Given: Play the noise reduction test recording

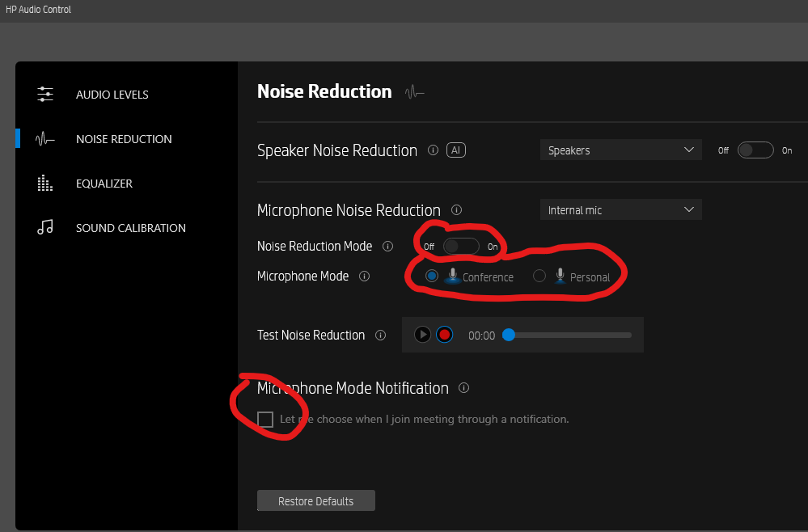Looking at the screenshot, I should pyautogui.click(x=422, y=335).
